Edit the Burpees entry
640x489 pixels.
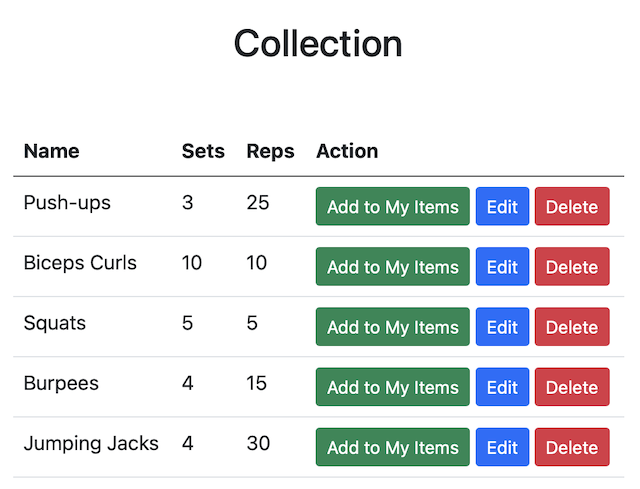(x=502, y=387)
